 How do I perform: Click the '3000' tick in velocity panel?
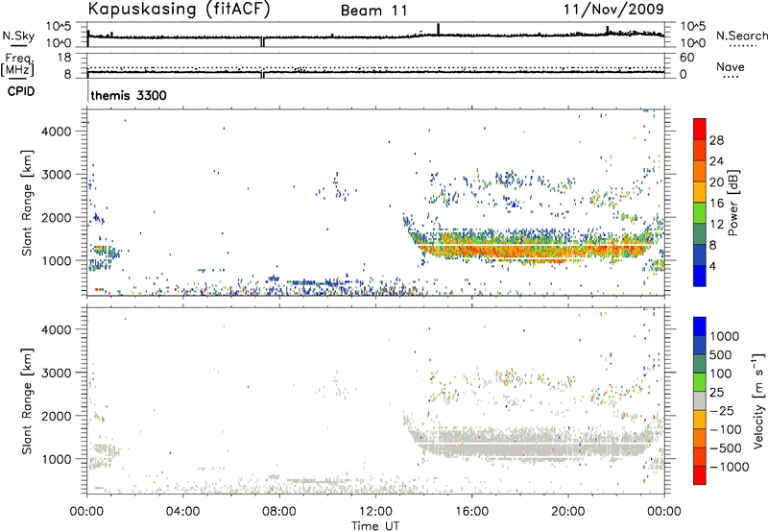(57, 373)
